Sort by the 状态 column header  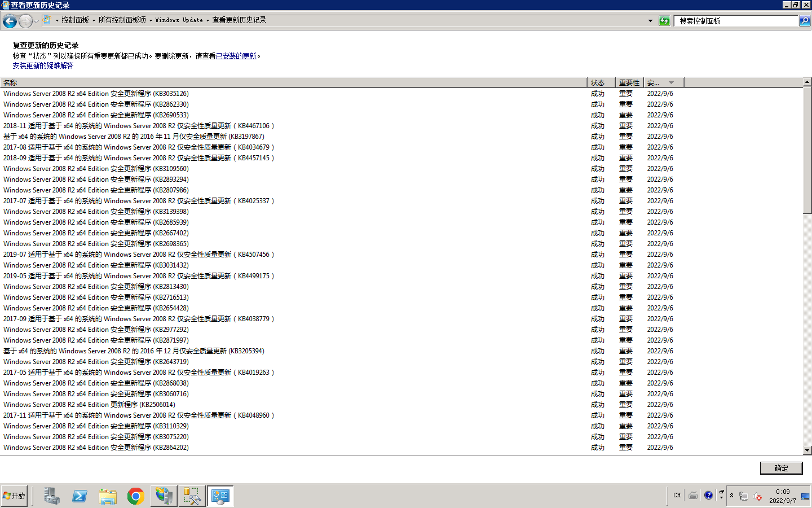tap(601, 82)
